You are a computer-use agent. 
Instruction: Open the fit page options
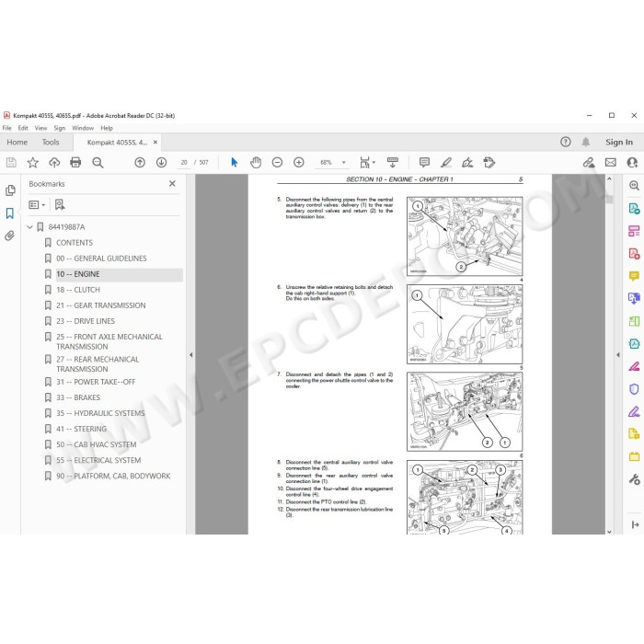point(367,163)
